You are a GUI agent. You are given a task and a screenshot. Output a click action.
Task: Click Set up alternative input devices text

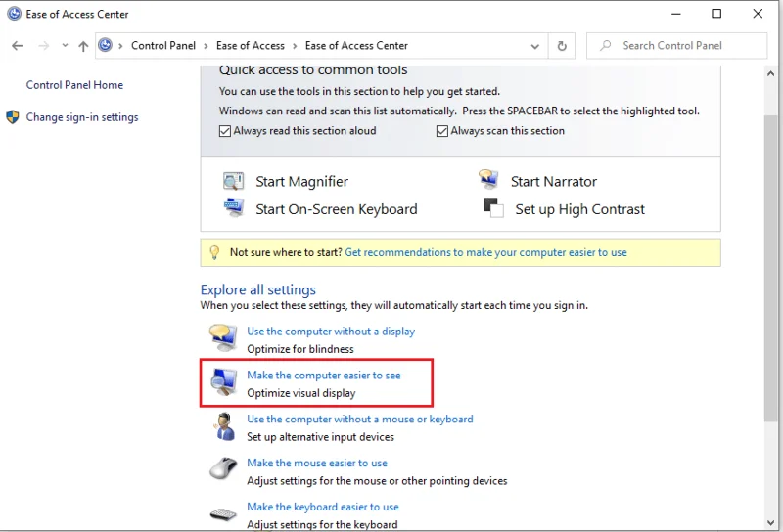(x=320, y=437)
